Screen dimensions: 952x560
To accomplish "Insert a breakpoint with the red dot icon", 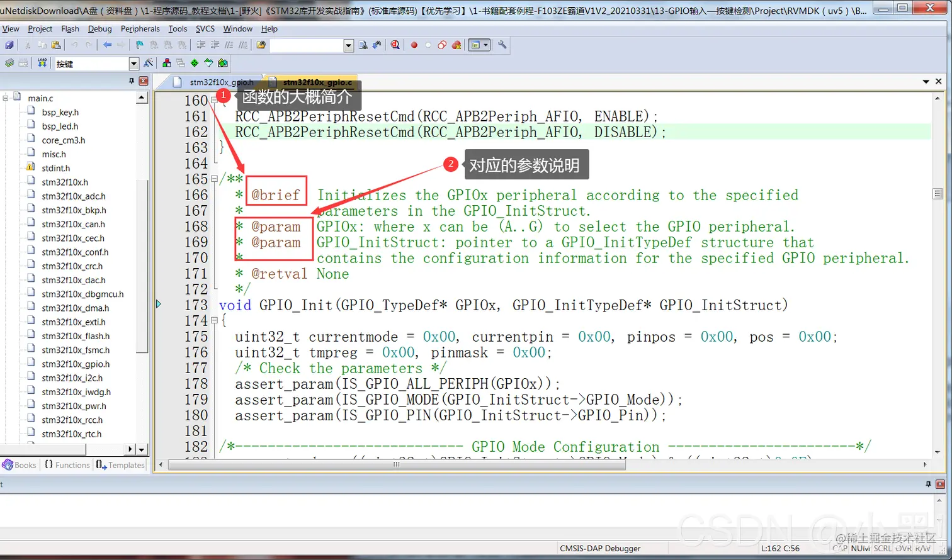I will tap(414, 45).
